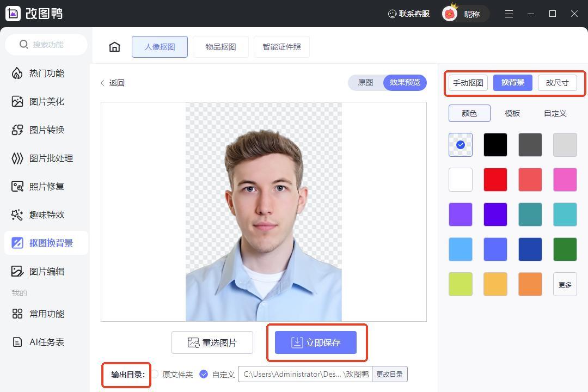Switch preview toggle to 原图
Screen dimensions: 588x392
tap(365, 83)
